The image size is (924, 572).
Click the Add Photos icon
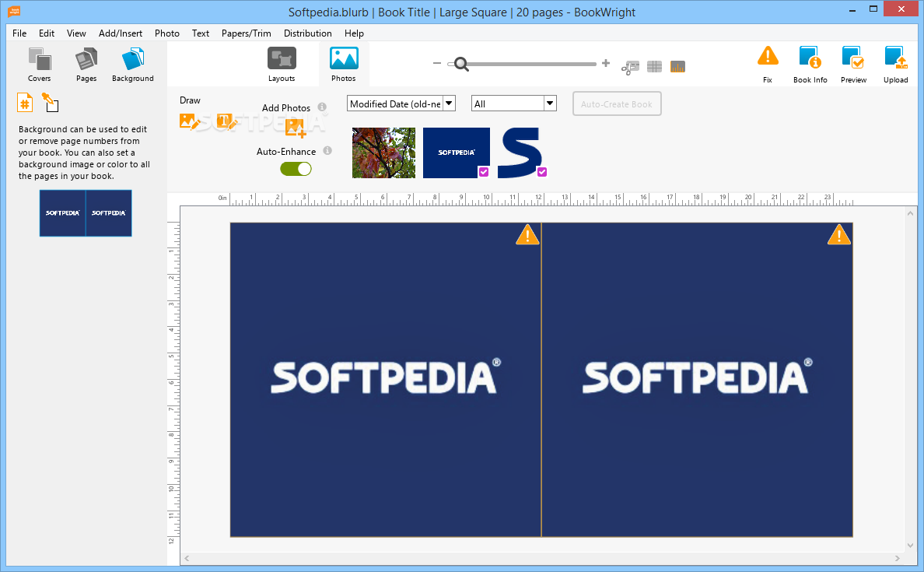pyautogui.click(x=296, y=128)
